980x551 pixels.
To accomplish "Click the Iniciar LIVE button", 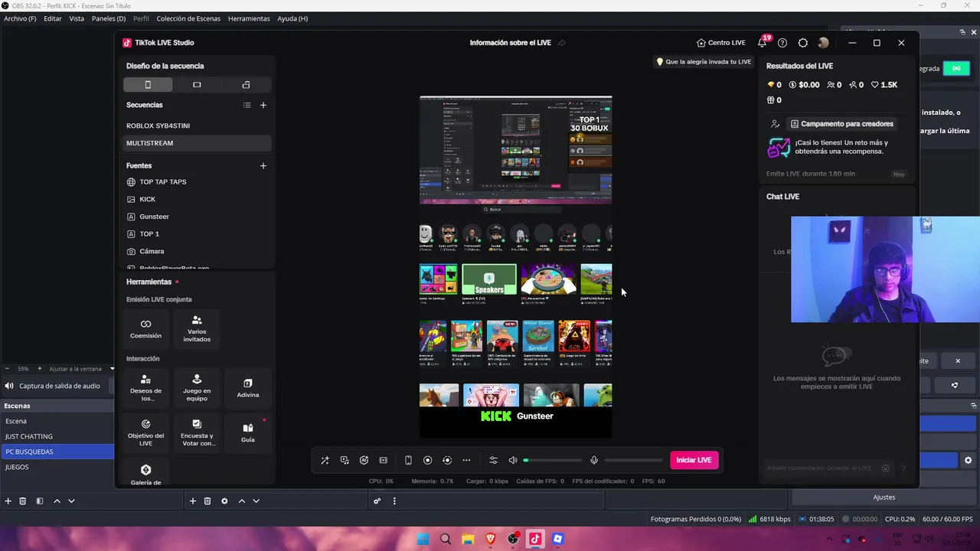I will pyautogui.click(x=694, y=460).
